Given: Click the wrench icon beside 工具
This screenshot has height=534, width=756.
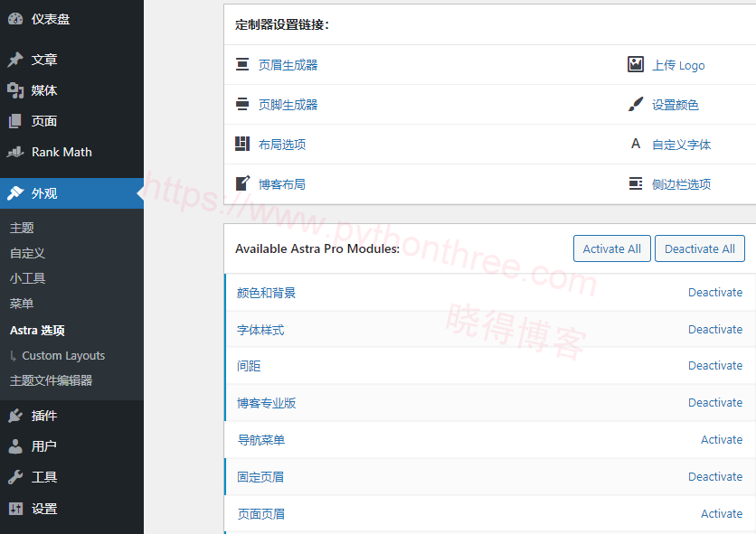Looking at the screenshot, I should point(15,477).
